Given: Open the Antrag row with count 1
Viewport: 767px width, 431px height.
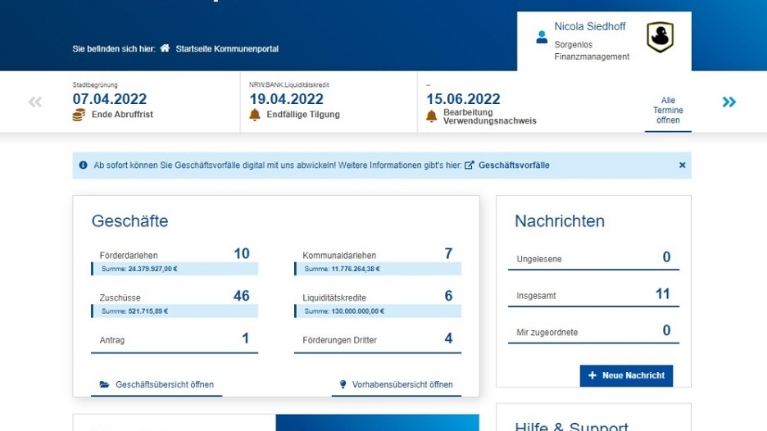Looking at the screenshot, I should pyautogui.click(x=175, y=340).
